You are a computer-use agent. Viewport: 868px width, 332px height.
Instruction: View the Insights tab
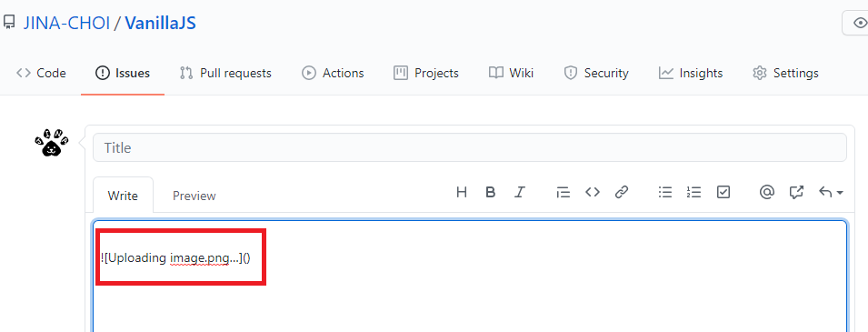690,73
